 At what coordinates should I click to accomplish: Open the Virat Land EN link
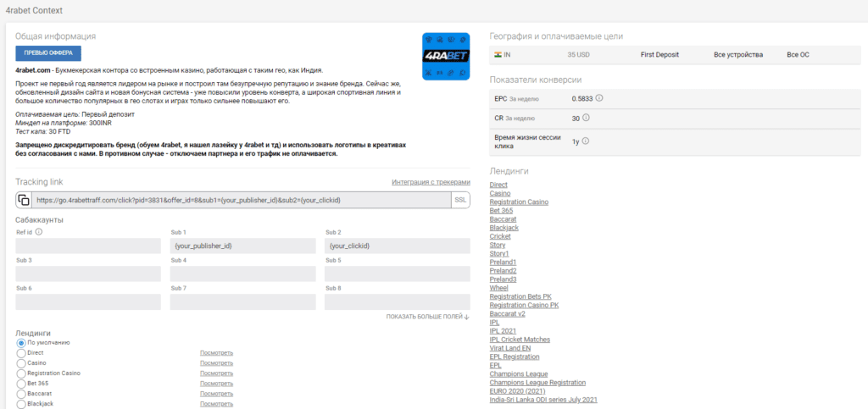[x=510, y=348]
